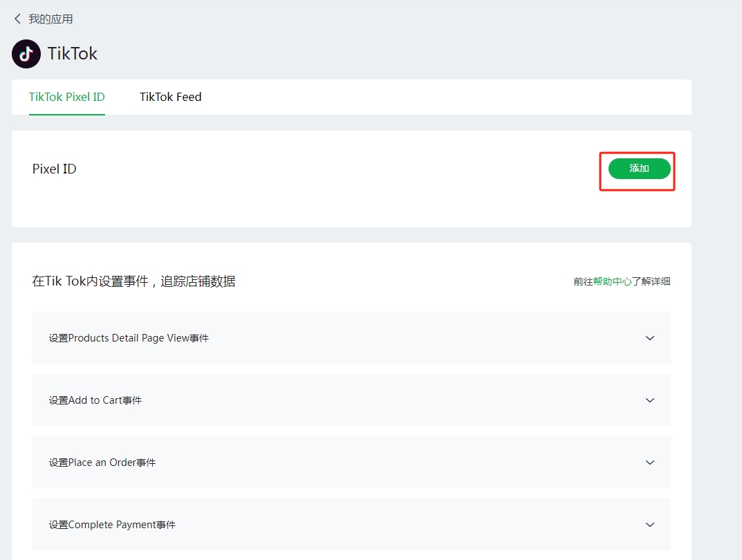742x560 pixels.
Task: Select the TikTok Pixel ID tab
Action: click(x=66, y=97)
